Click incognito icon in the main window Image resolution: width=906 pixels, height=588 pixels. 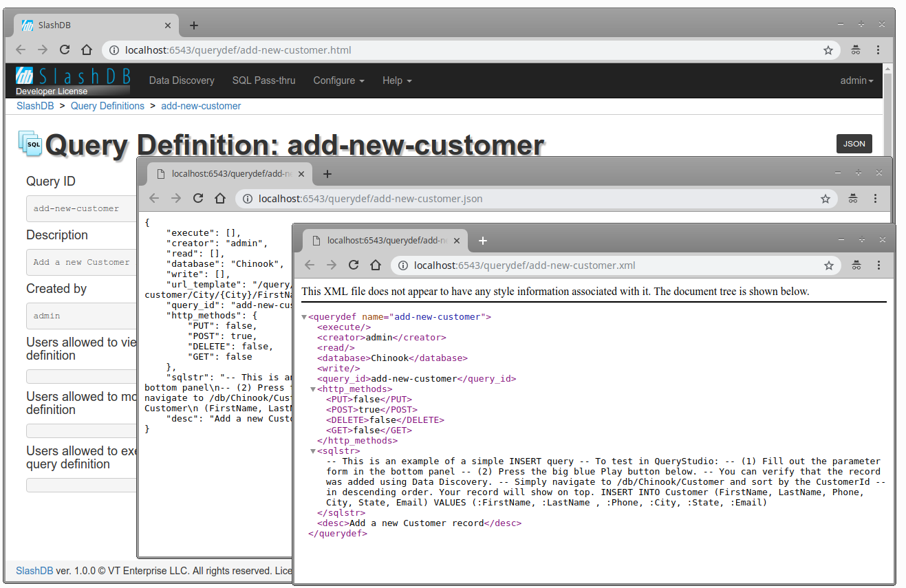[x=856, y=50]
